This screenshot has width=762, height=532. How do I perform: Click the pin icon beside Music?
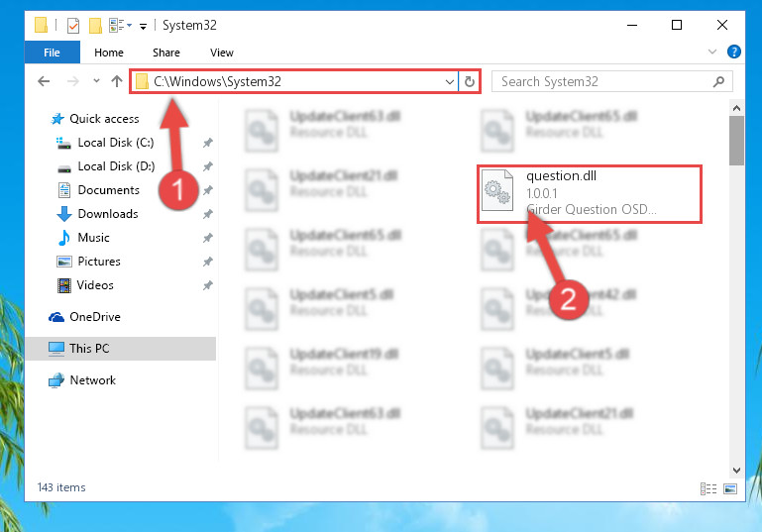click(207, 238)
